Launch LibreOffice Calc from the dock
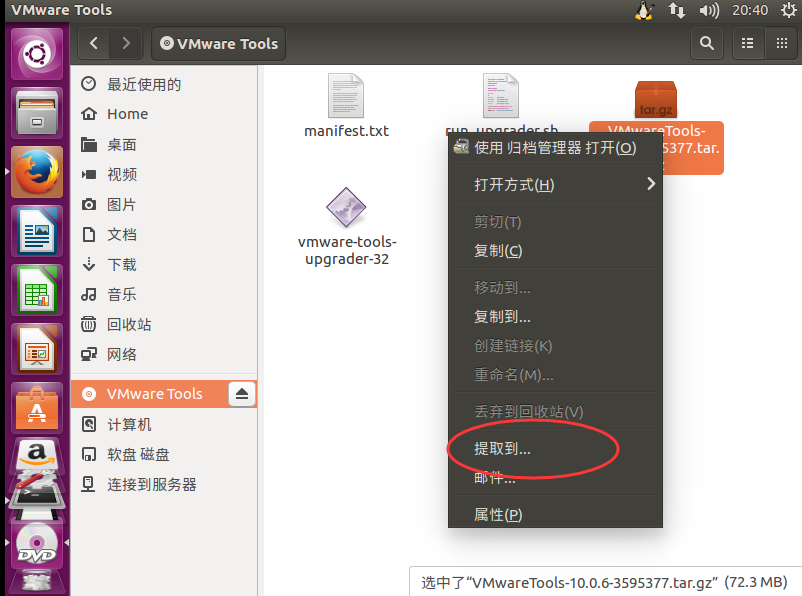Screen dimensions: 802x596 tap(37, 290)
